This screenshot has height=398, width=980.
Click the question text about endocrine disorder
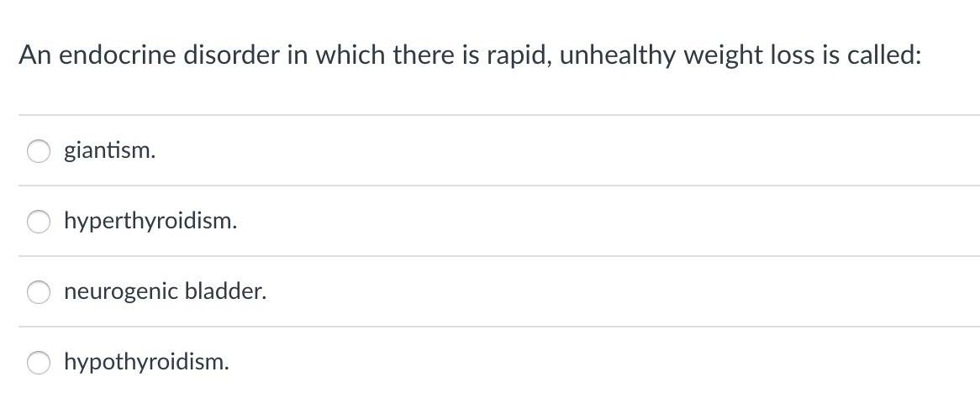470,55
